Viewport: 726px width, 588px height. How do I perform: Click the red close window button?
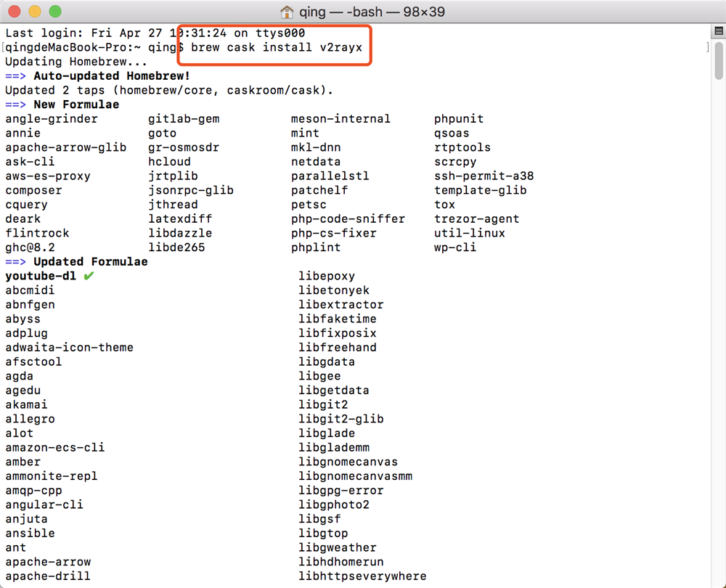[x=15, y=12]
